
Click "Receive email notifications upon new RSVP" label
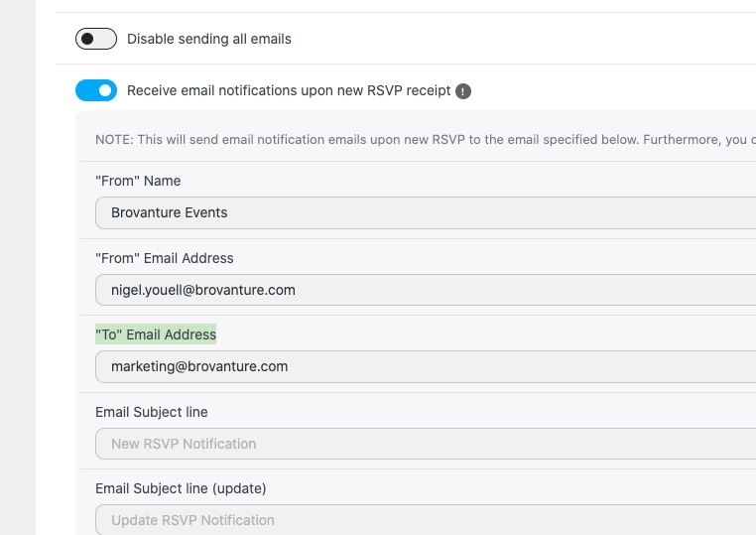click(x=289, y=91)
